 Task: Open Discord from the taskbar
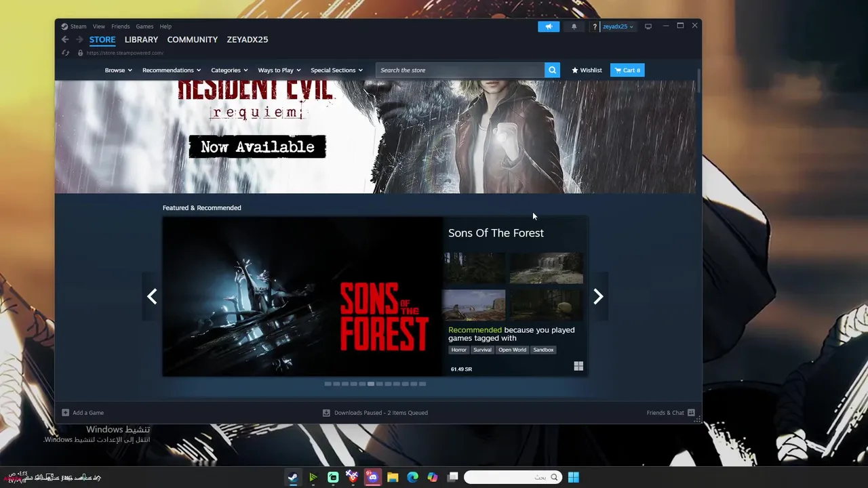click(372, 477)
